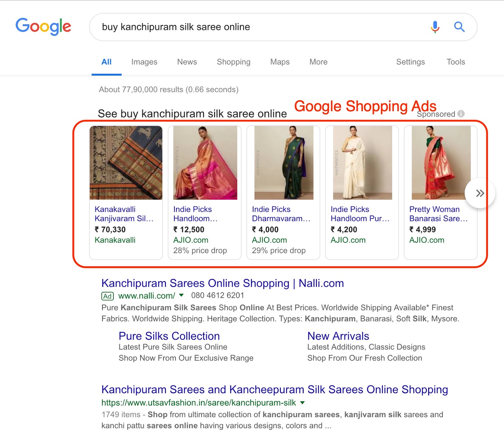The image size is (504, 443).
Task: Click the www.nalli.com/ ad URL
Action: pyautogui.click(x=147, y=296)
